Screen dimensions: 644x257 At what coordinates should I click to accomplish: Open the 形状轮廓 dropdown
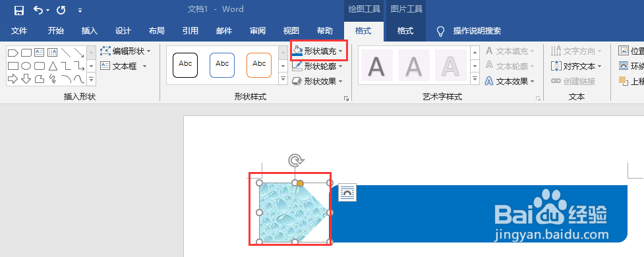[x=318, y=66]
